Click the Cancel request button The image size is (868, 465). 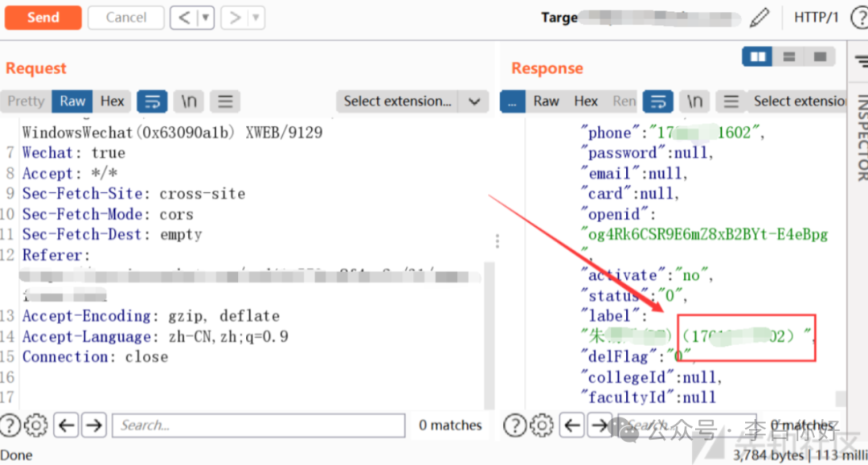(125, 18)
